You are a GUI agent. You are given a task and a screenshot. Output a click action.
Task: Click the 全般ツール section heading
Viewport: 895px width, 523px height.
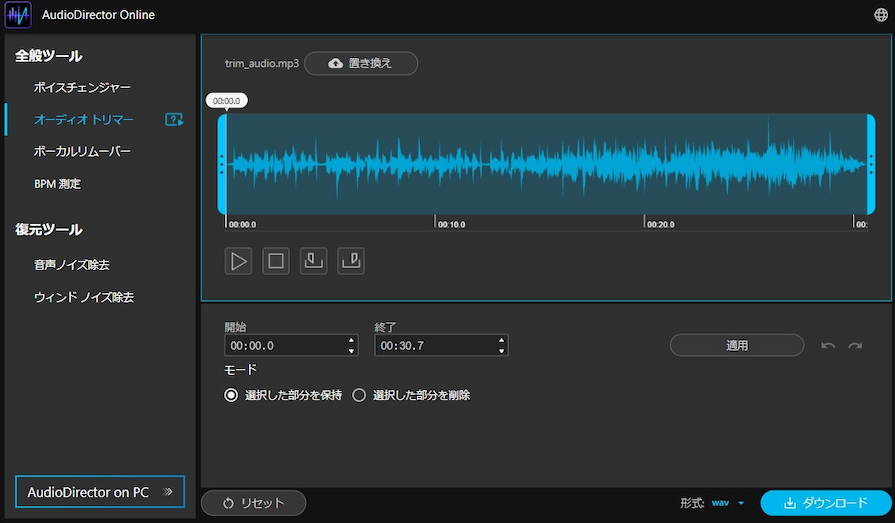49,56
